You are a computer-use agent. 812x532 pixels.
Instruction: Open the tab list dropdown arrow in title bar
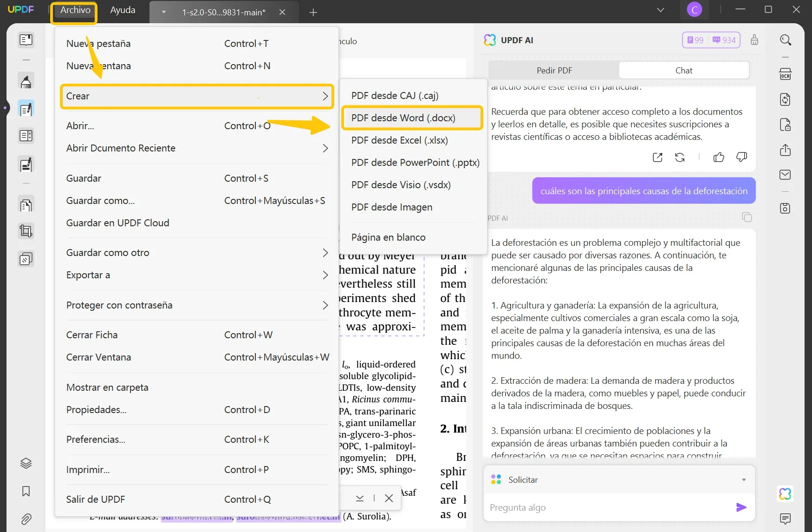pyautogui.click(x=661, y=10)
